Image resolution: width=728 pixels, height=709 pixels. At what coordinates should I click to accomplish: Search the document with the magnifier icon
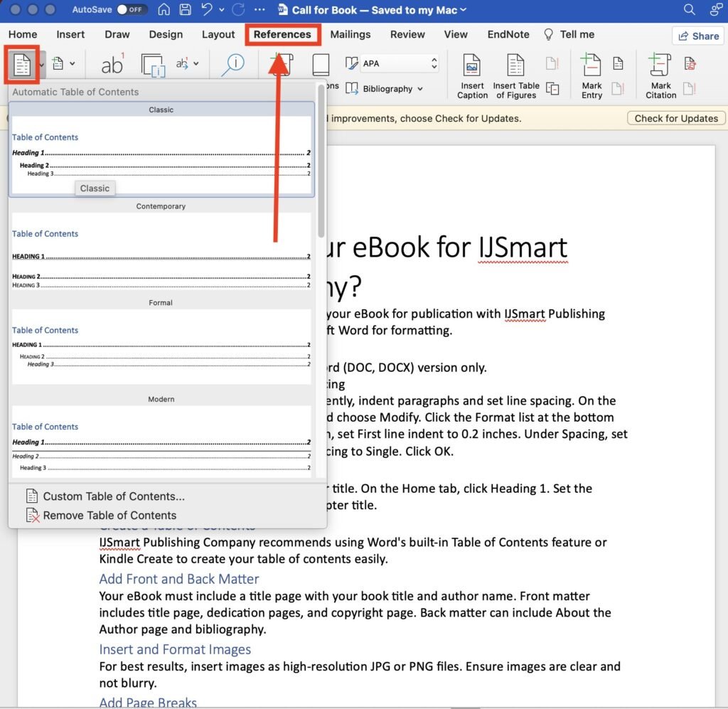(x=689, y=10)
